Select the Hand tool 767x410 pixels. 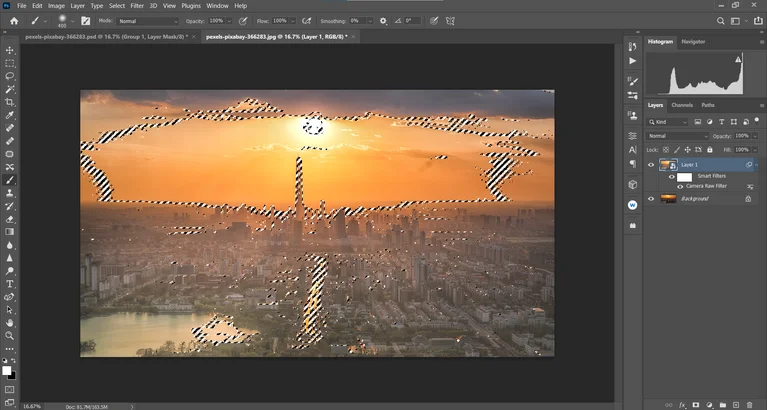10,323
